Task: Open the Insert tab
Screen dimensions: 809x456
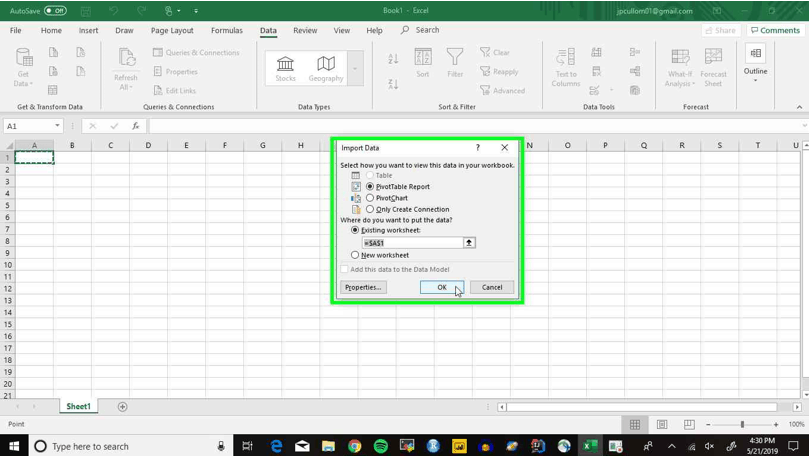Action: point(88,30)
